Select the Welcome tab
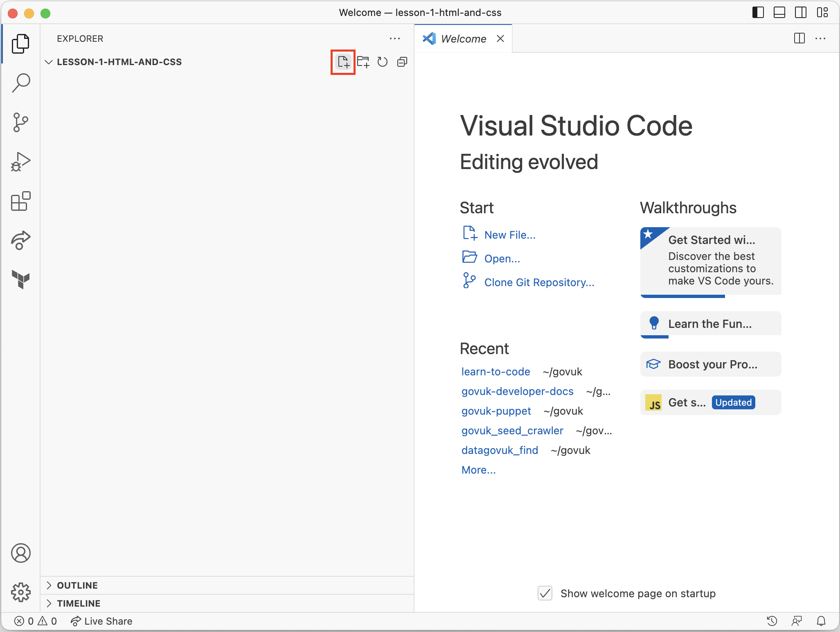840x632 pixels. 463,39
